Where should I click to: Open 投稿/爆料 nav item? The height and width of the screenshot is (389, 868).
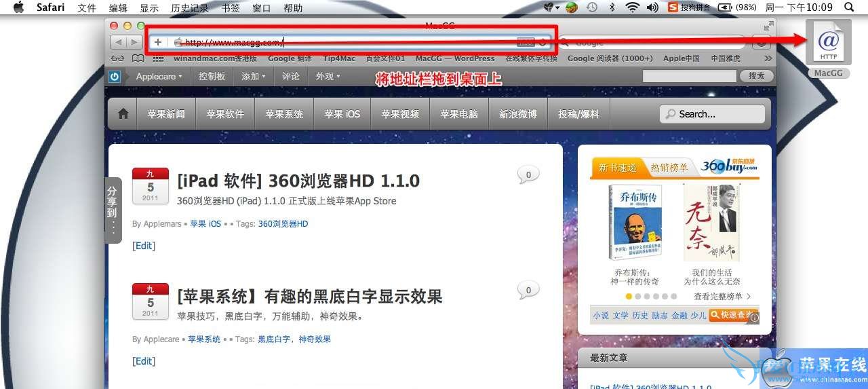(577, 114)
